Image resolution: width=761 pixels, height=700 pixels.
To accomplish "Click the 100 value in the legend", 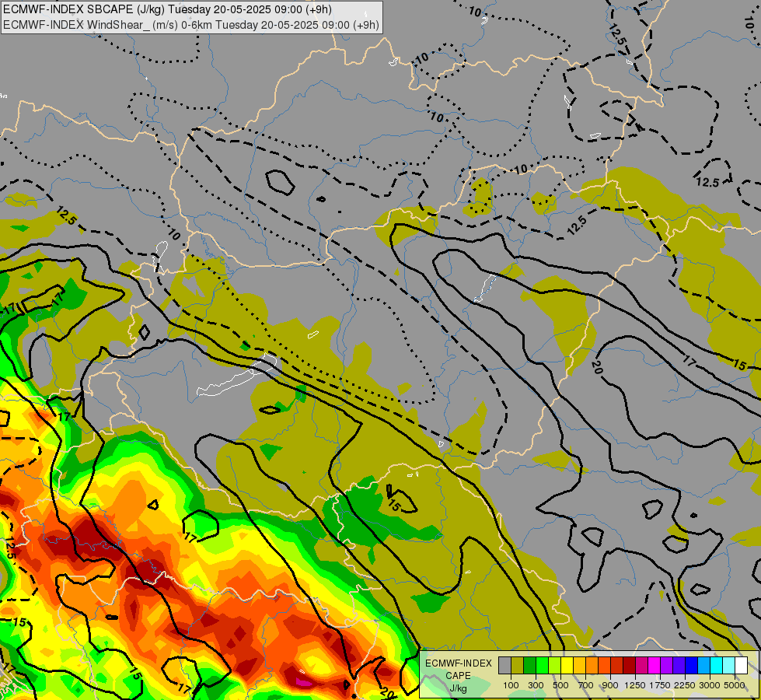I will point(511,685).
